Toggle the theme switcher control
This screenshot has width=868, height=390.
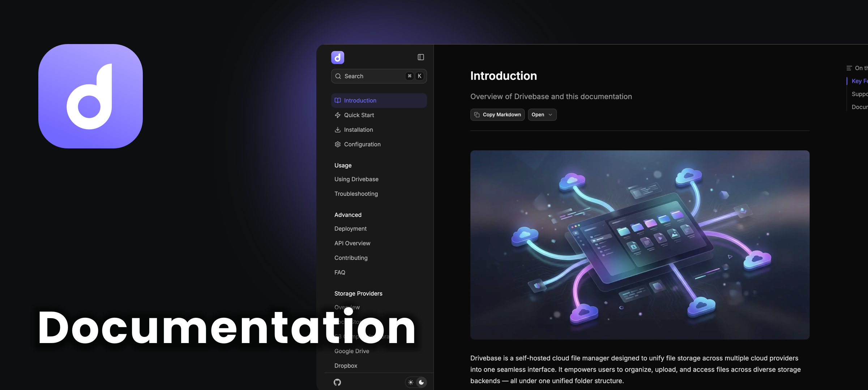416,382
